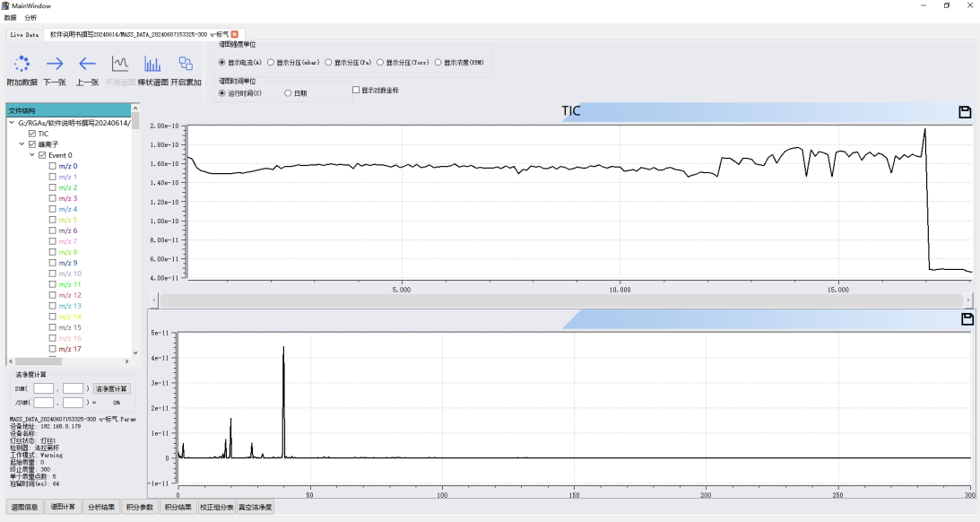Close the MASS_DATA file tab
The width and height of the screenshot is (980, 522).
[x=235, y=34]
